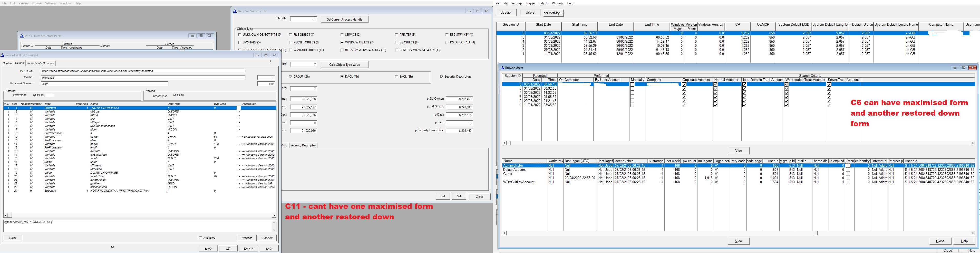Image resolution: width=980 pixels, height=253 pixels.
Task: Switch to the Parsed Data Structure tab
Action: (x=40, y=63)
